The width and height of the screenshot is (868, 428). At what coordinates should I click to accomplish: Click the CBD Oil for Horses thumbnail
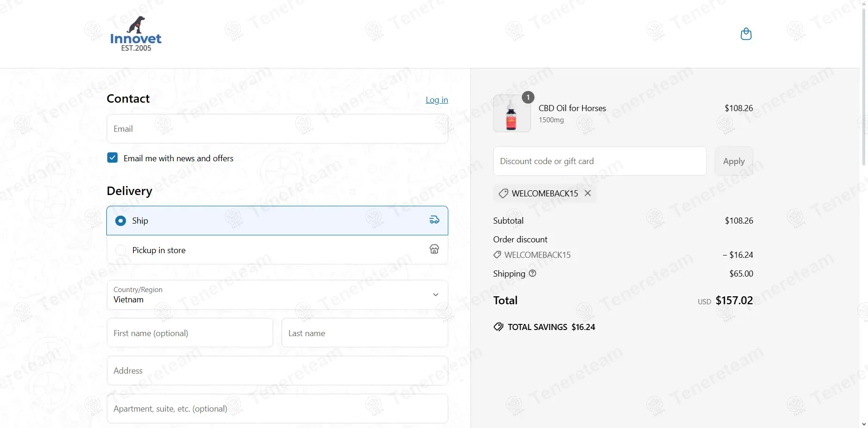click(512, 113)
